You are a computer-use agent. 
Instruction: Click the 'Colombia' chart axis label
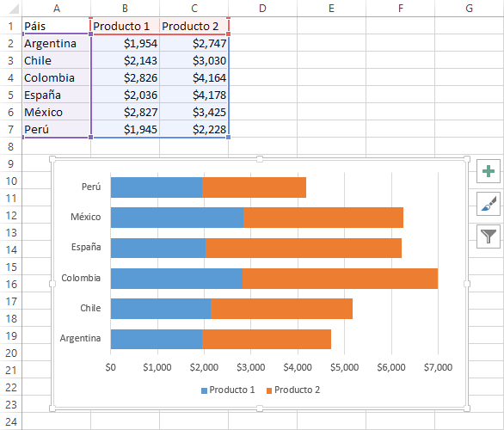pos(81,278)
